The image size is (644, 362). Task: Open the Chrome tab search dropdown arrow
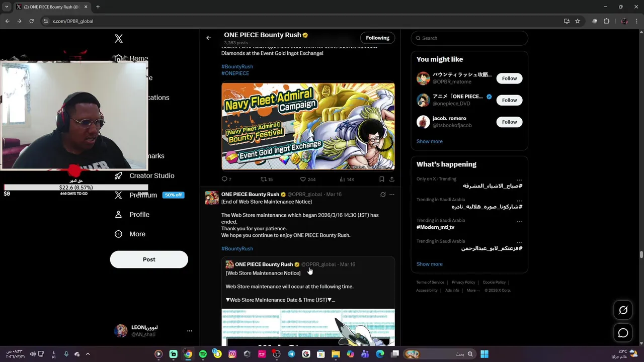point(7,7)
